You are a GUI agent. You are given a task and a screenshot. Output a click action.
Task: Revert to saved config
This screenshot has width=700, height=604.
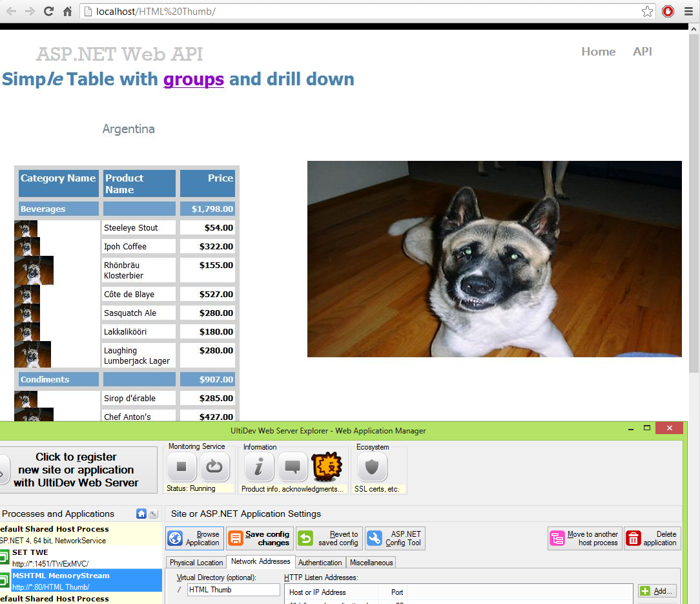pos(329,538)
